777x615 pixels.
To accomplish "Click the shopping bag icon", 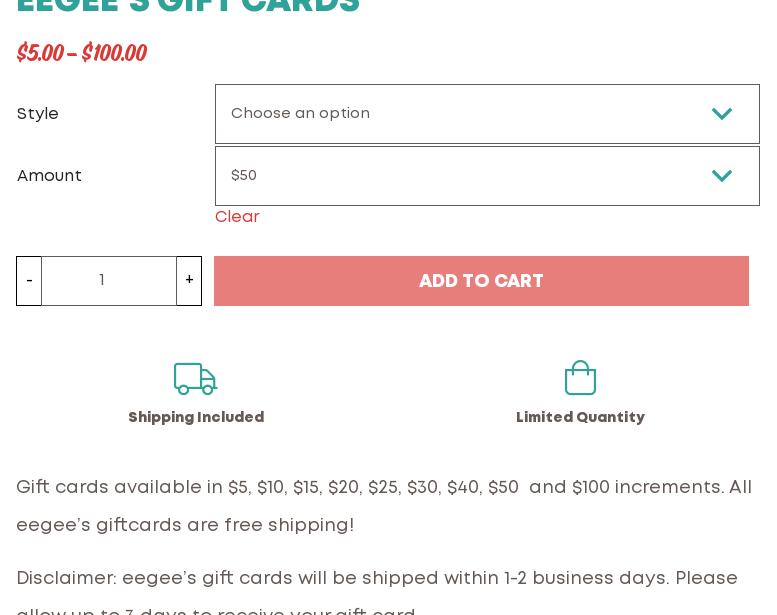I will click(x=580, y=378).
